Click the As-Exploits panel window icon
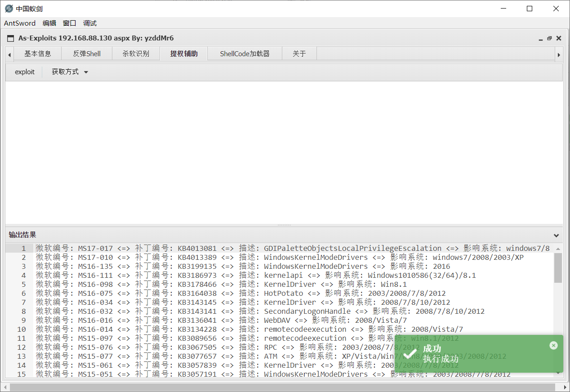 tap(11, 38)
